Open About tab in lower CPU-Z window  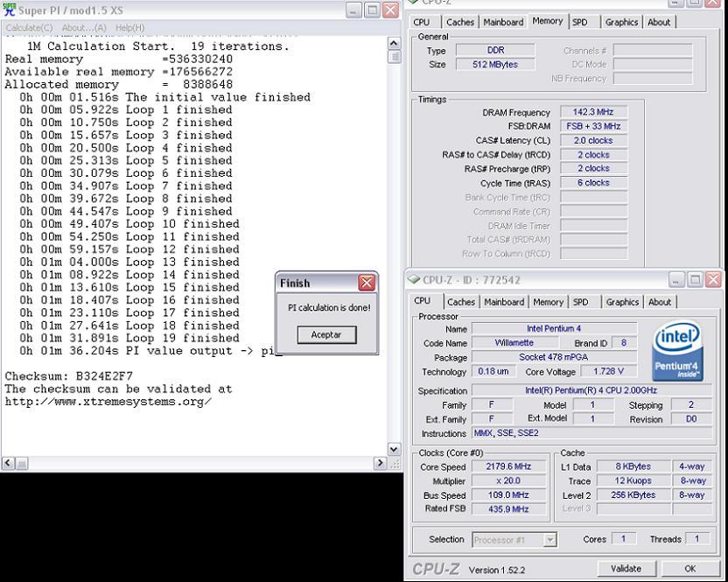tap(659, 302)
